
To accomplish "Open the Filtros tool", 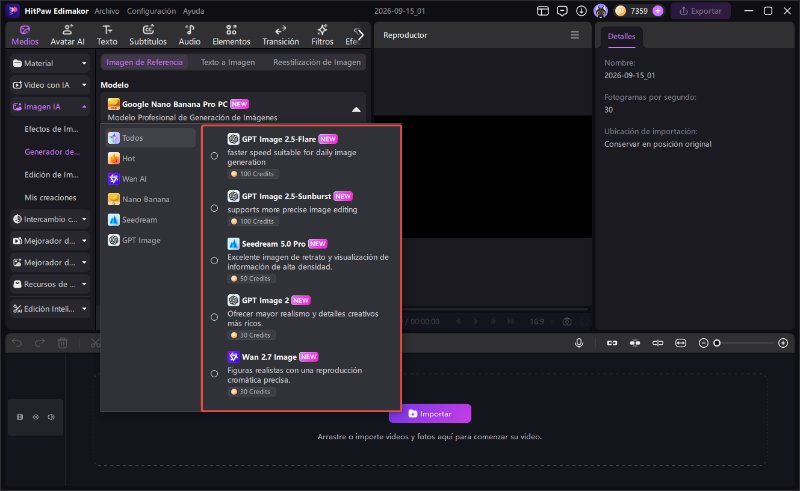I will (322, 35).
